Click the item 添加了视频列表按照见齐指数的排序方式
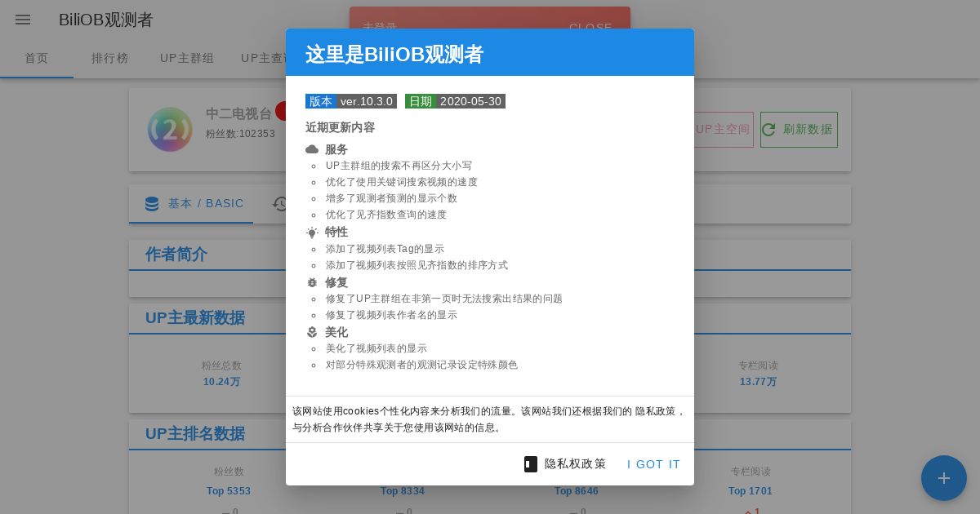Screen dimensions: 980x514 coord(416,265)
